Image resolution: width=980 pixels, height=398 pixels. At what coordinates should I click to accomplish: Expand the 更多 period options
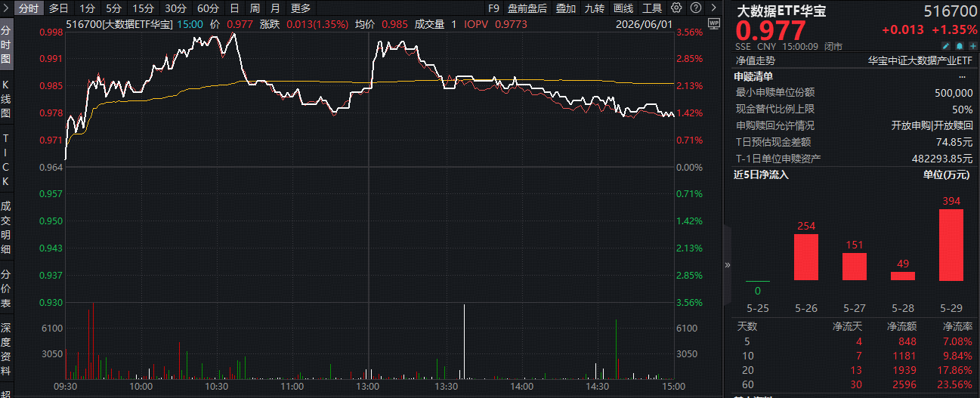[x=301, y=8]
